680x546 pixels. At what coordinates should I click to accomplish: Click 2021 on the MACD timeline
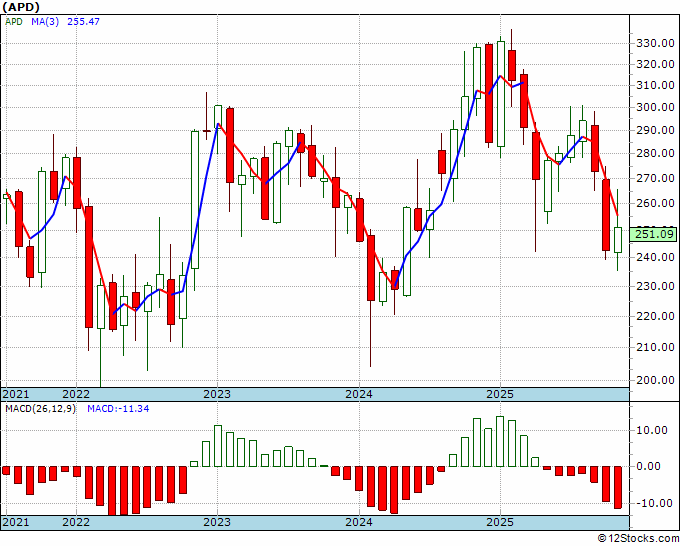coord(16,522)
